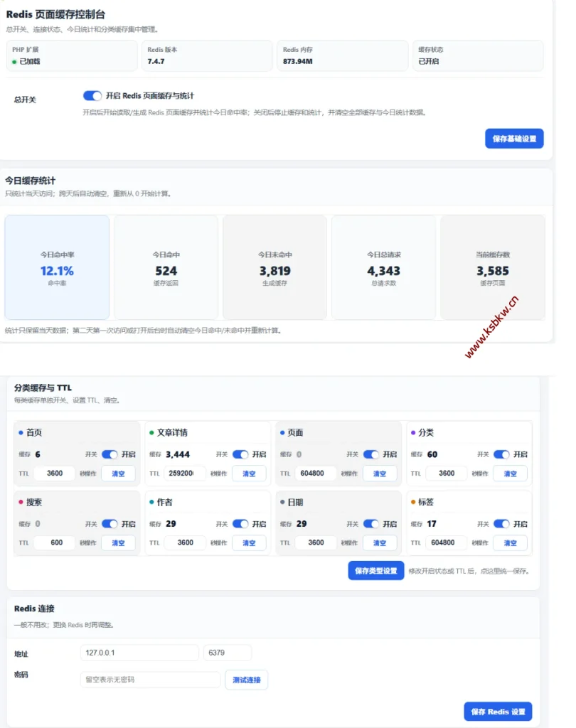
Task: Focus the Redis password field
Action: point(150,680)
